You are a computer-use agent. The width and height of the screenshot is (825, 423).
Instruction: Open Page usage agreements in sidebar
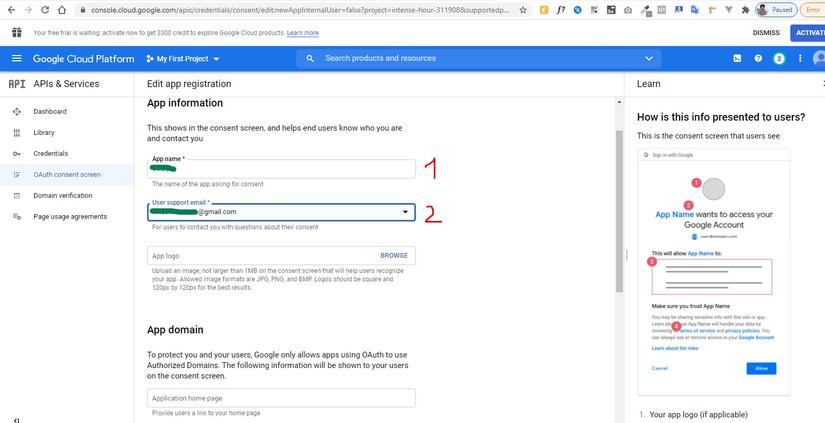(70, 217)
